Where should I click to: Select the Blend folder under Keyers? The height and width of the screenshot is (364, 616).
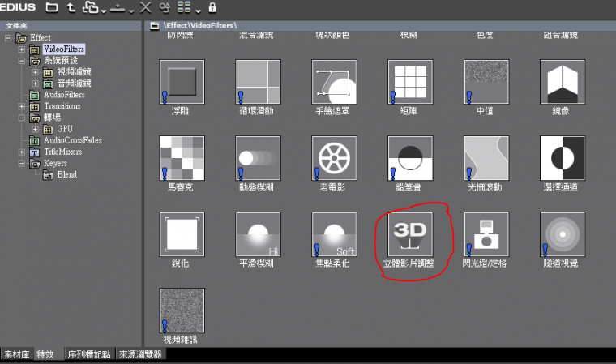[x=66, y=174]
